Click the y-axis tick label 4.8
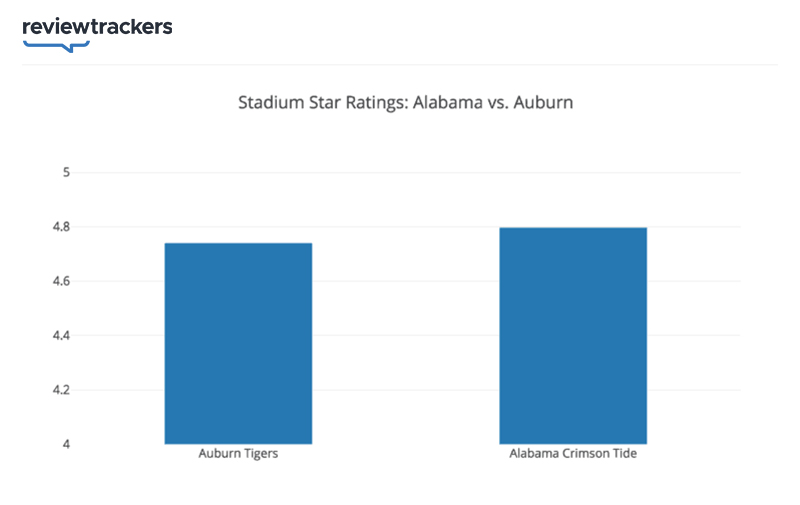800x505 pixels. tap(61, 227)
